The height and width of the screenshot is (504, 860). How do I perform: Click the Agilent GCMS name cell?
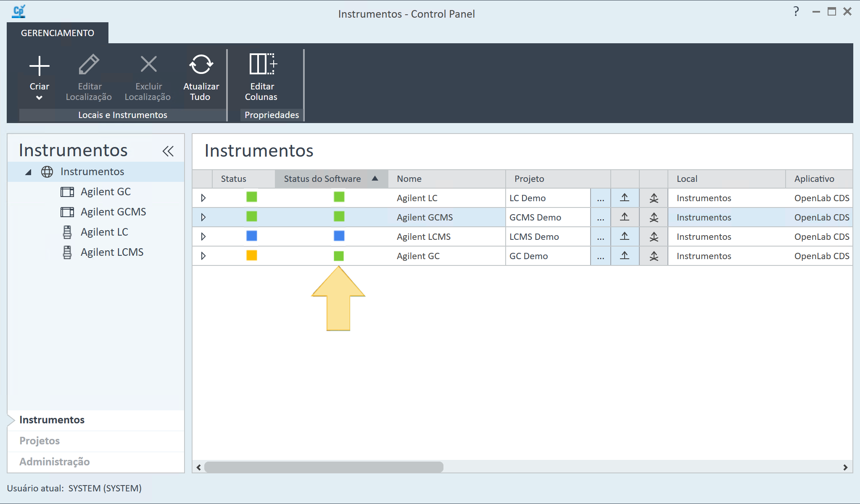point(447,218)
